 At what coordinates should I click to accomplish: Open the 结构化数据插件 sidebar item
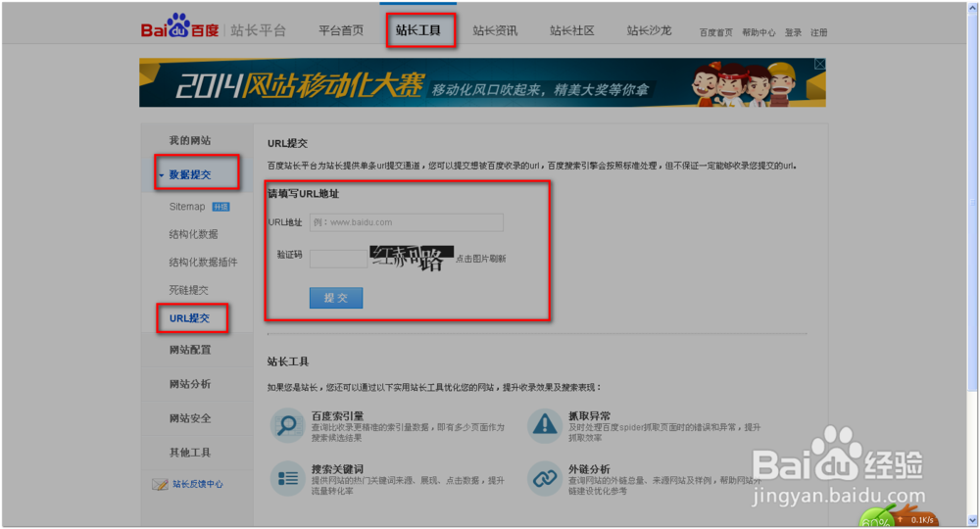click(203, 263)
